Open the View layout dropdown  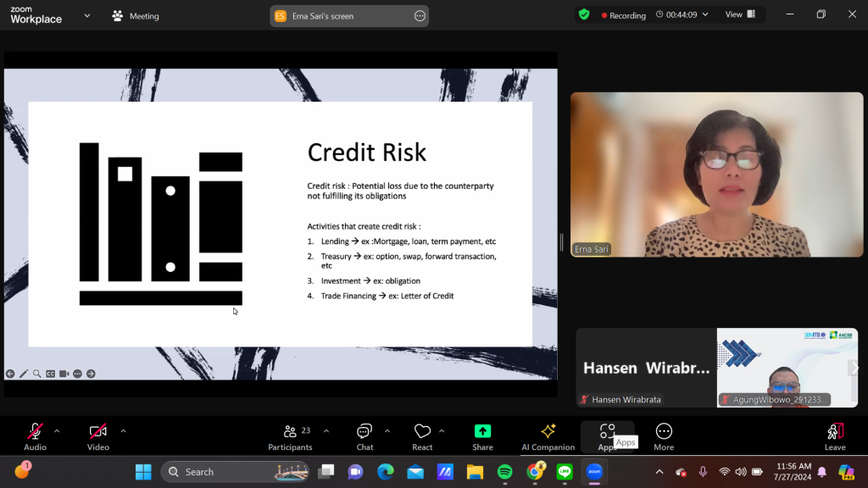point(740,14)
